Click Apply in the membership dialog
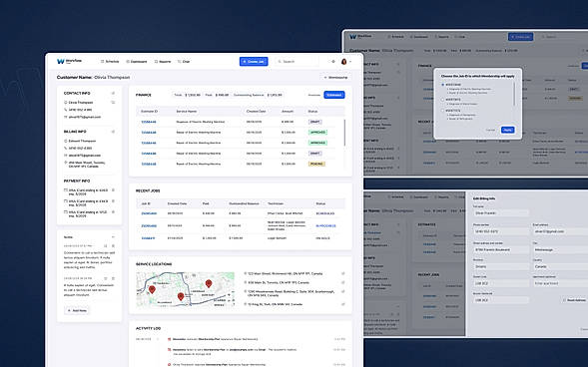The width and height of the screenshot is (588, 367). pyautogui.click(x=508, y=130)
